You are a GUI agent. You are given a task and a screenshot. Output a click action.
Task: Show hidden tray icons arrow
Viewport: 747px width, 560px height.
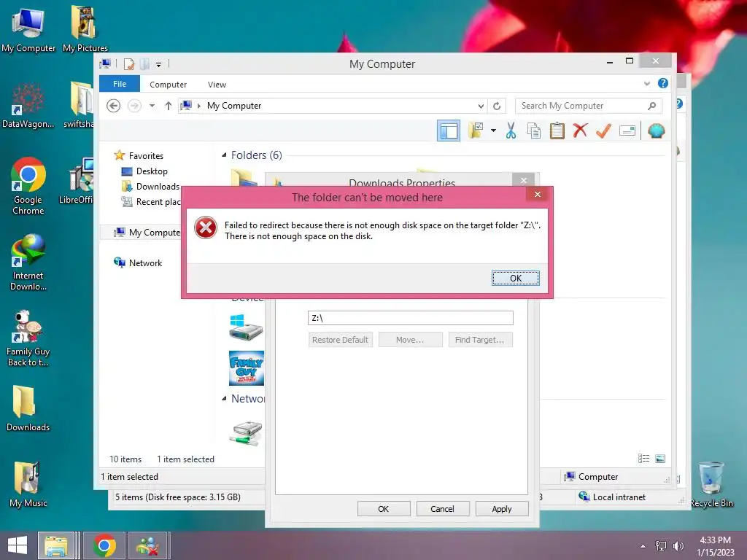[643, 546]
